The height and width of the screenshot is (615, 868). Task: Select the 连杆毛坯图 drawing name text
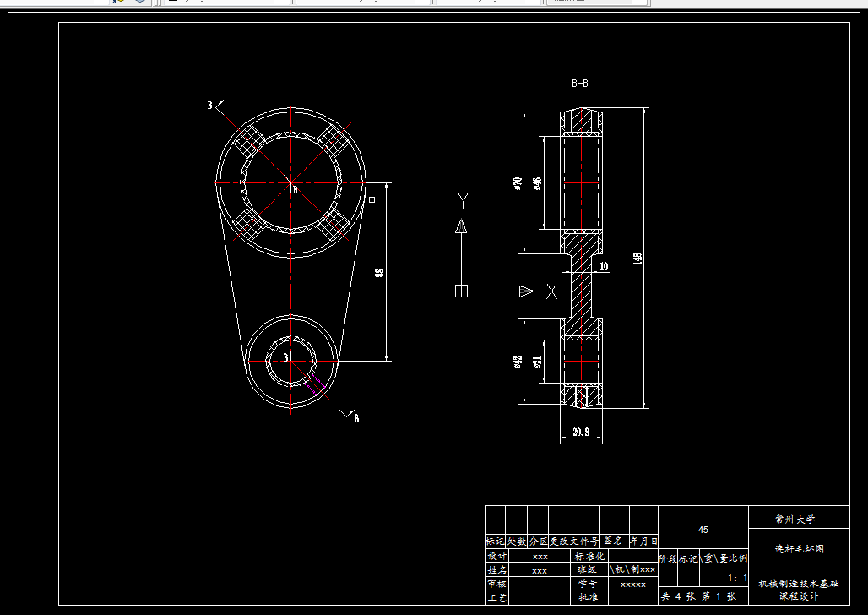800,548
